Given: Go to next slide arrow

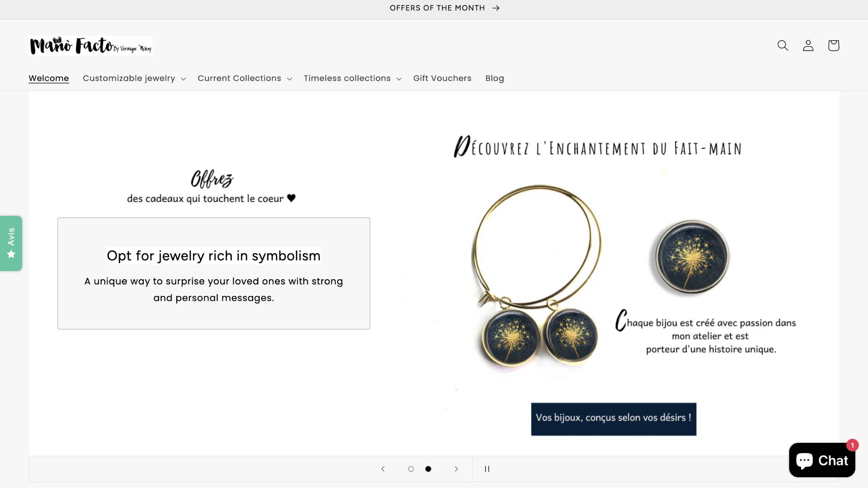Looking at the screenshot, I should [x=456, y=469].
